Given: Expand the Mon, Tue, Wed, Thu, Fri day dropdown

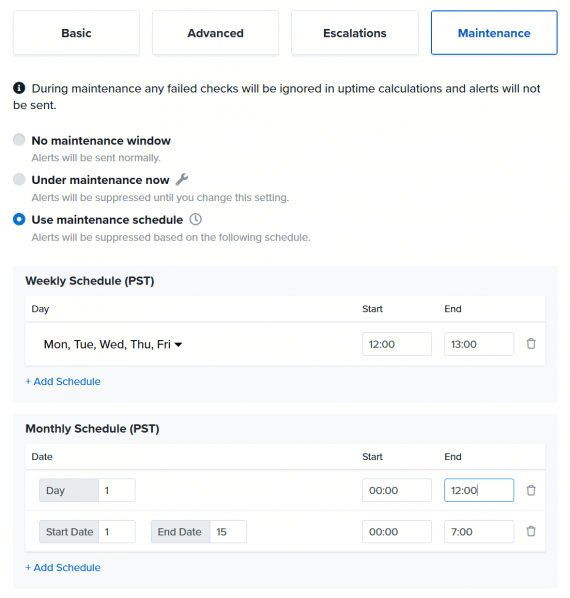Looking at the screenshot, I should [x=113, y=344].
